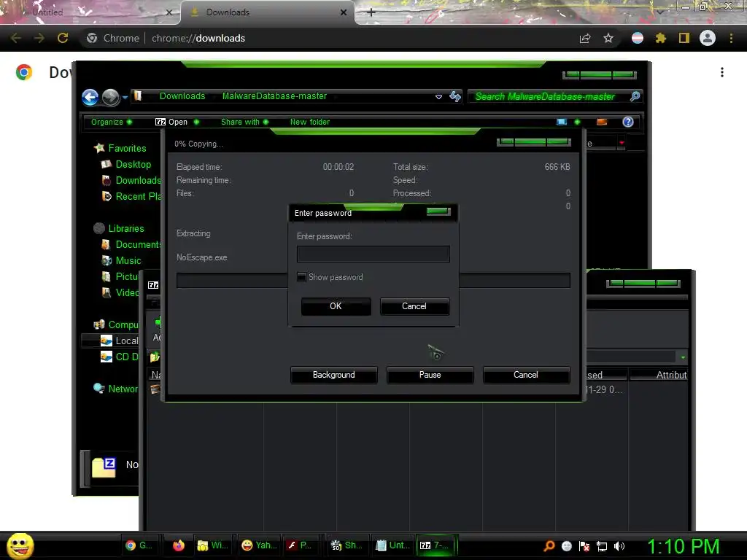Click the smiley Start button
The height and width of the screenshot is (560, 747).
20,545
